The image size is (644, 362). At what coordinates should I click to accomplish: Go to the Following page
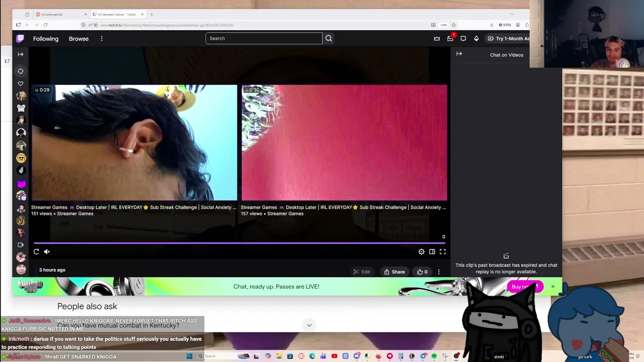46,39
